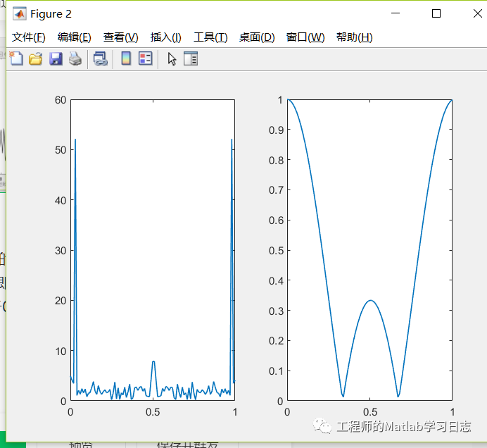Screen dimensions: 487x448
Task: Click the 60 y-axis label on left plot
Action: (61, 100)
